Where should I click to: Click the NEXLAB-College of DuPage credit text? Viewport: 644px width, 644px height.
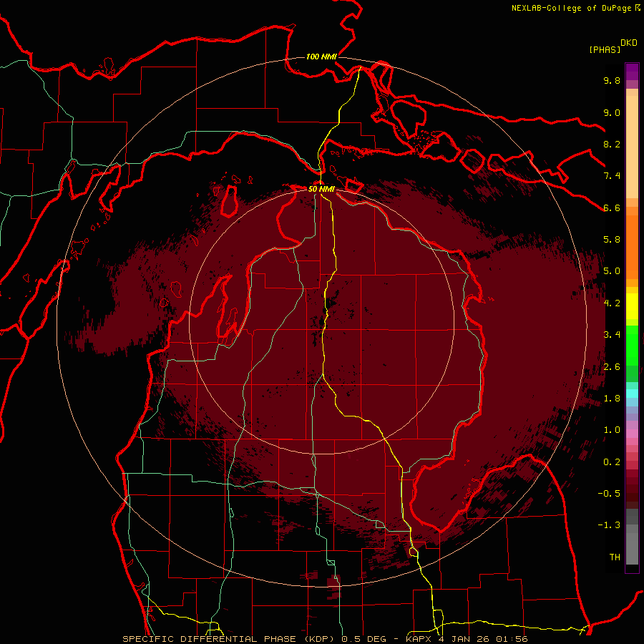(571, 8)
